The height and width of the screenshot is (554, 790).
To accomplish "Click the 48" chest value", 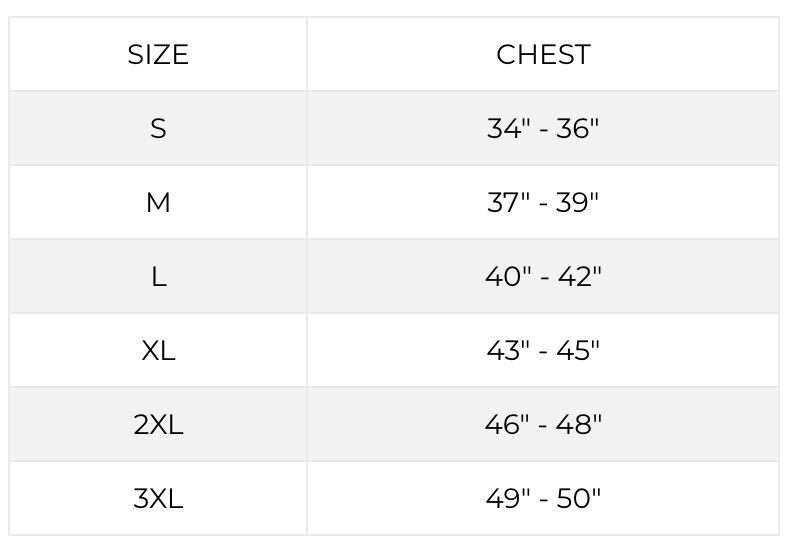I will 581,425.
